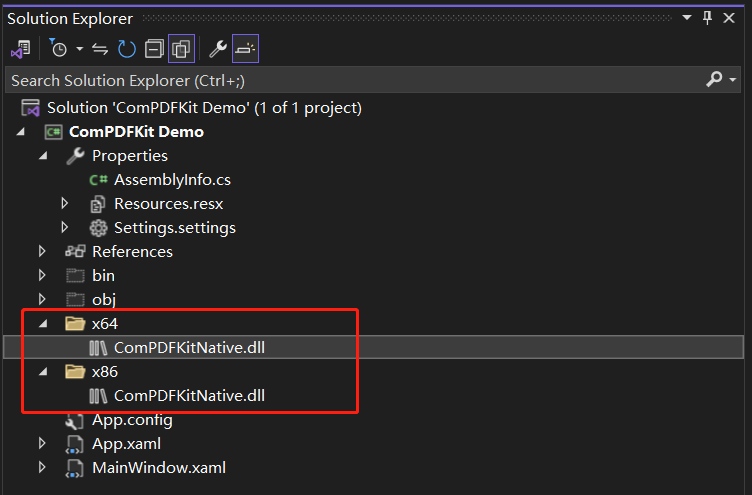This screenshot has width=752, height=495.
Task: Select App.xaml file
Action: click(127, 444)
